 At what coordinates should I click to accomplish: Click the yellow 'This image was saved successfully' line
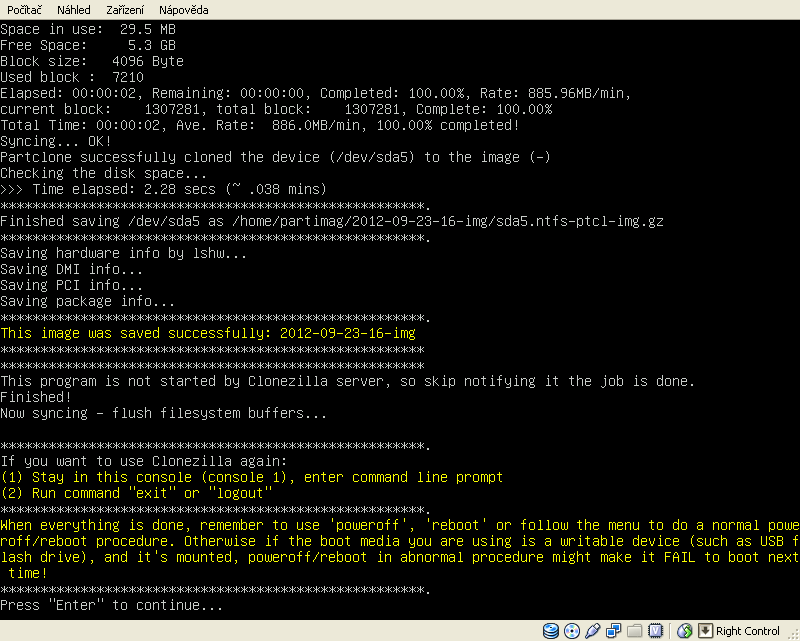coord(208,333)
